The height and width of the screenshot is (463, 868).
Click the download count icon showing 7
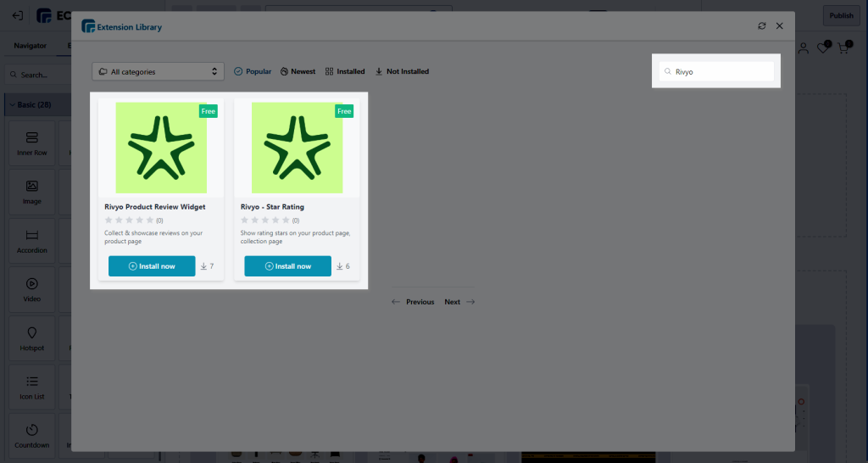pos(203,266)
